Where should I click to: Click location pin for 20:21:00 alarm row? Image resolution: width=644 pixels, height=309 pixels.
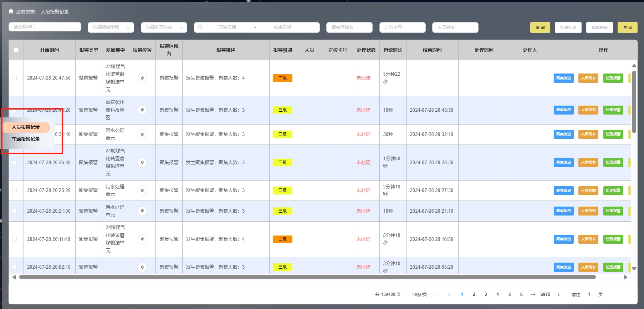pyautogui.click(x=142, y=211)
